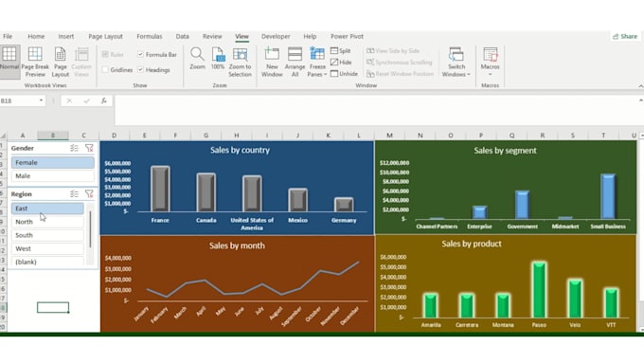
Task: Click the Small Business bar in segment chart
Action: (x=608, y=196)
